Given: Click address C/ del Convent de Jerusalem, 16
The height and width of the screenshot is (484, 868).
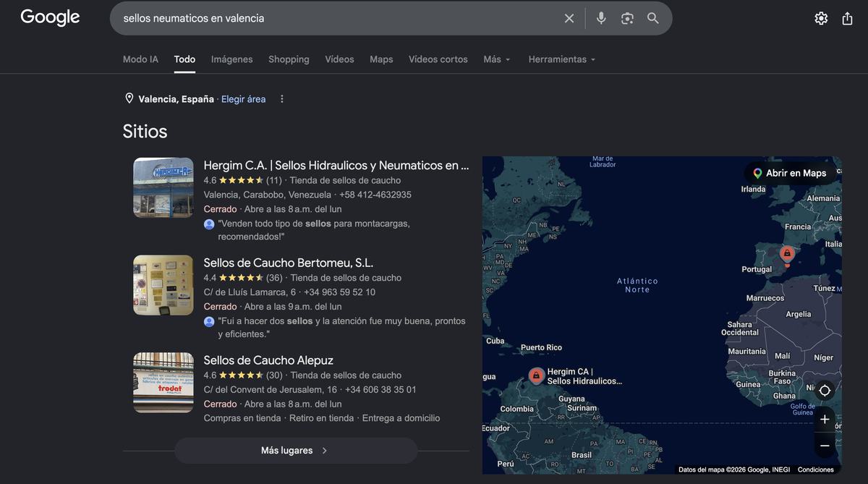Looking at the screenshot, I should coord(271,389).
